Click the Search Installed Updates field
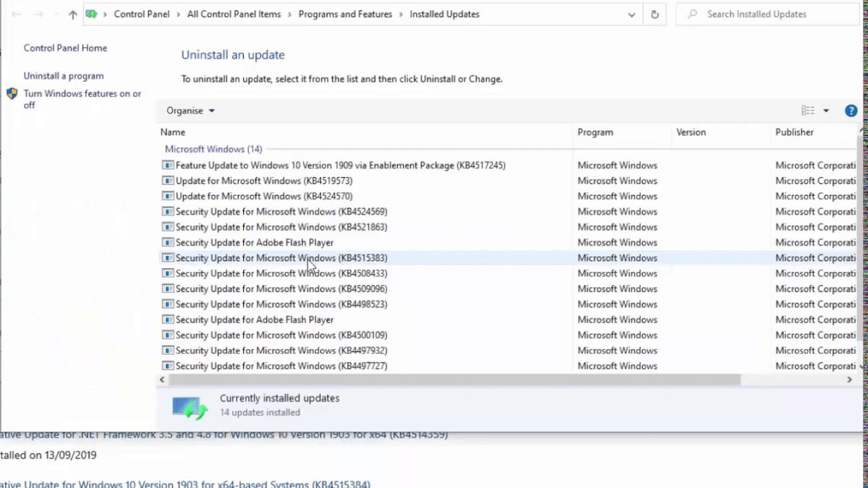Image resolution: width=868 pixels, height=488 pixels. click(767, 14)
